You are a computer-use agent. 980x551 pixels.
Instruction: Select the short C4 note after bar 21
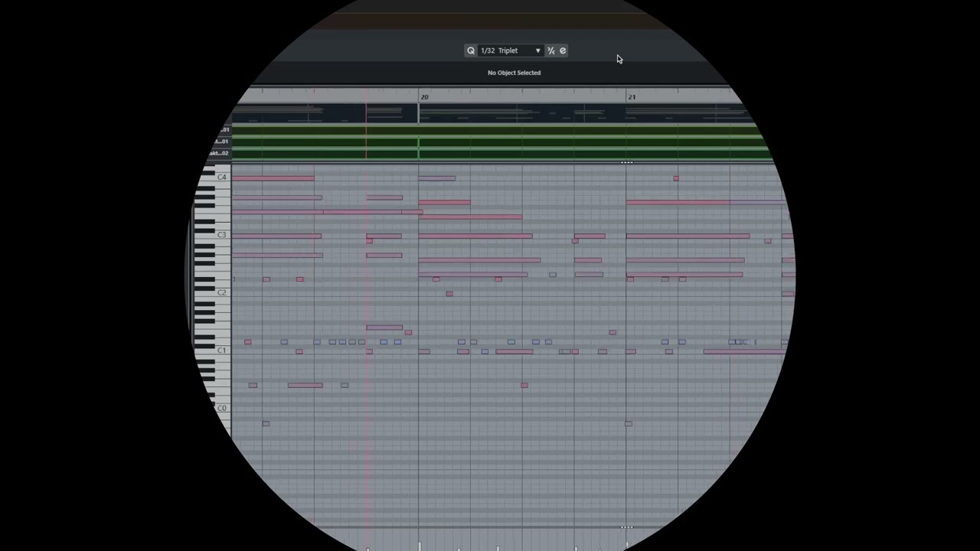click(676, 178)
